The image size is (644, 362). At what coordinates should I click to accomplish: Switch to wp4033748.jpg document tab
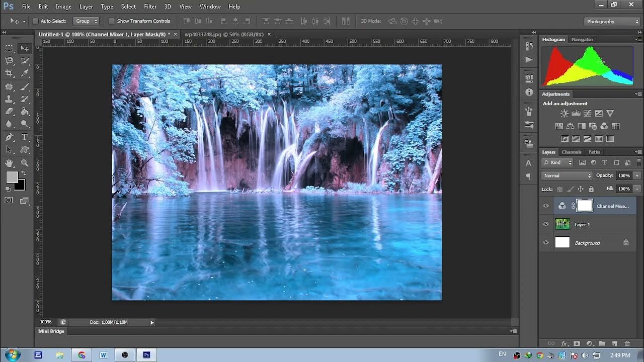pyautogui.click(x=224, y=34)
